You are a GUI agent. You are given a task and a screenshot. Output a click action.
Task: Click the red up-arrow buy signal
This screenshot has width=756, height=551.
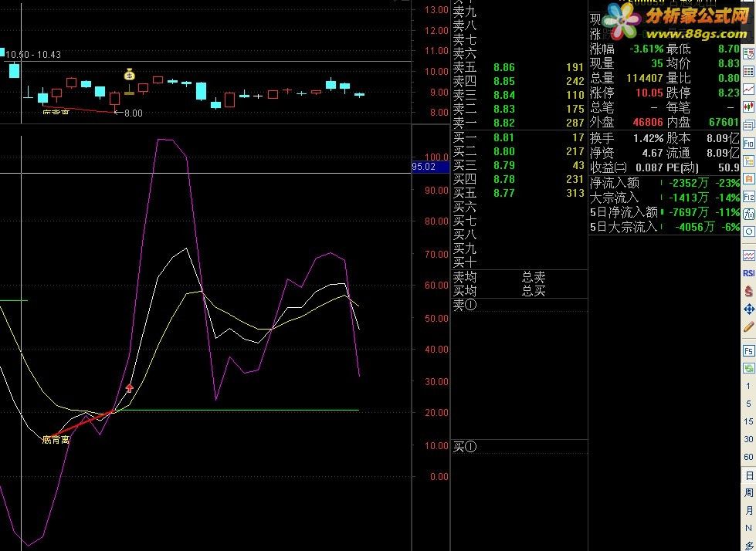coord(129,387)
